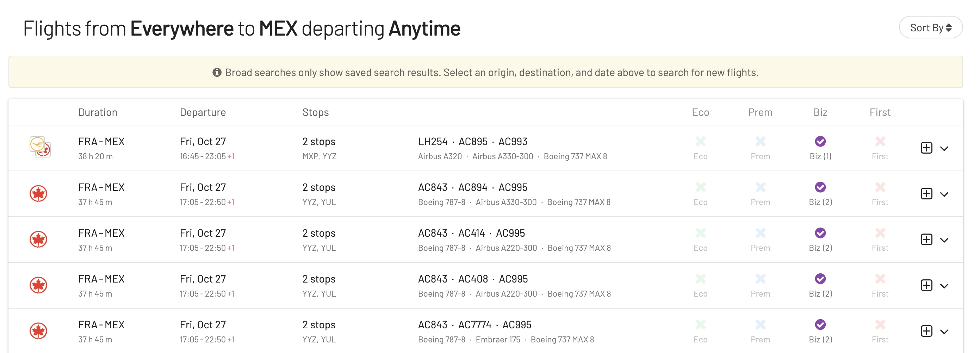Screen dimensions: 980x353
Task: Click the info icon in the yellow banner
Action: tap(217, 72)
